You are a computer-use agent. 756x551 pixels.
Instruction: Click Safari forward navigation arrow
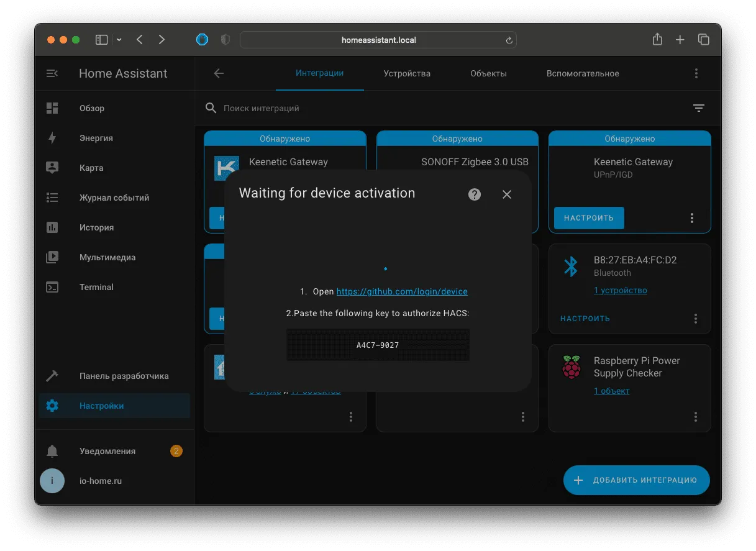click(x=162, y=40)
